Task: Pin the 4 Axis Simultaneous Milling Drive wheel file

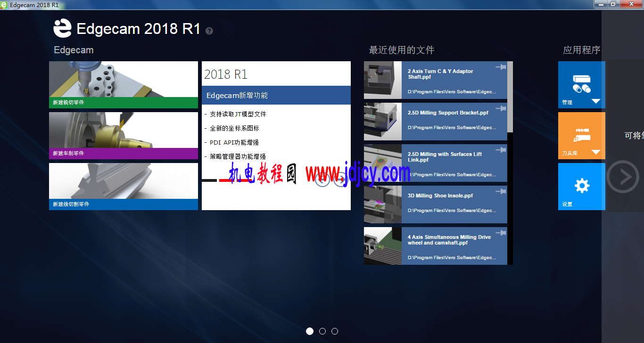Action: click(x=501, y=233)
